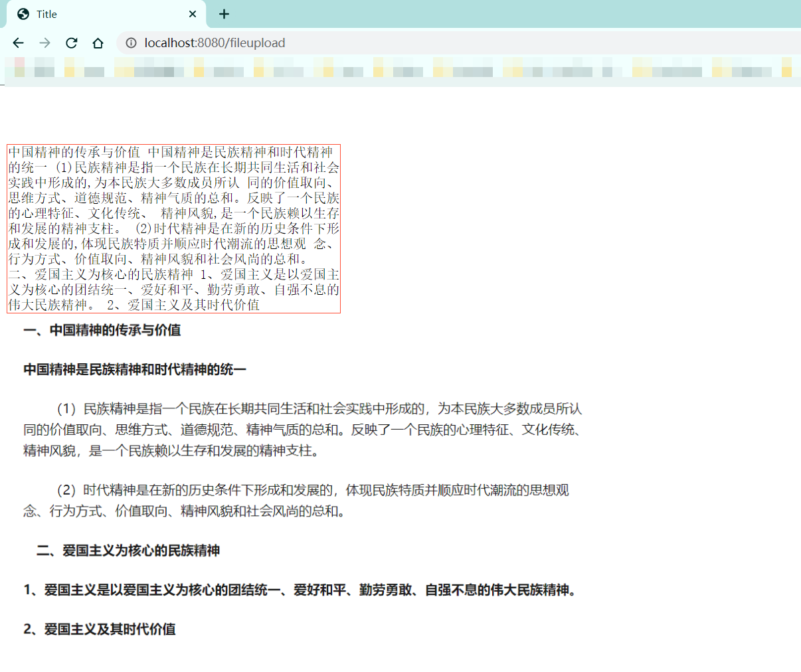Reload the fileupload page

71,42
